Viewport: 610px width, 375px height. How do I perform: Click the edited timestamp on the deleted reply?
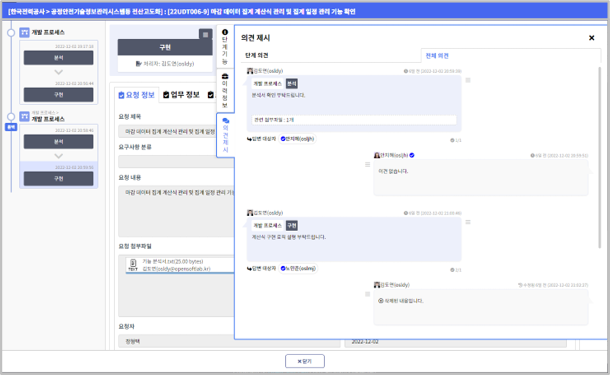(553, 285)
